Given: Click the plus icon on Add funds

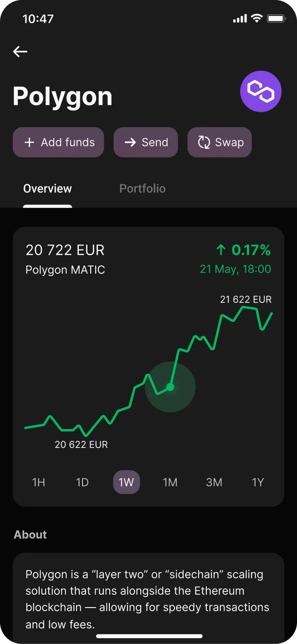Looking at the screenshot, I should tap(30, 142).
